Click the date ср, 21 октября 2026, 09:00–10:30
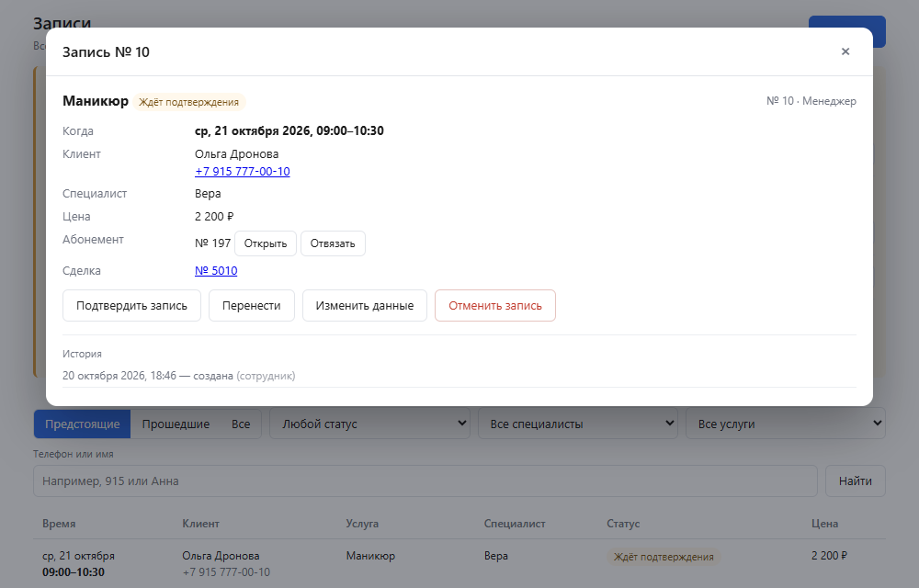Screen dimensions: 919x588 (x=289, y=131)
